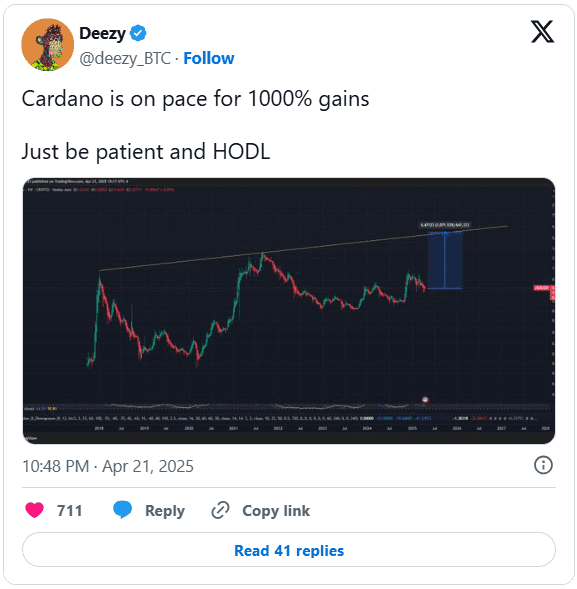577x589 pixels.
Task: Click the blue reply speech bubble icon
Action: 122,510
